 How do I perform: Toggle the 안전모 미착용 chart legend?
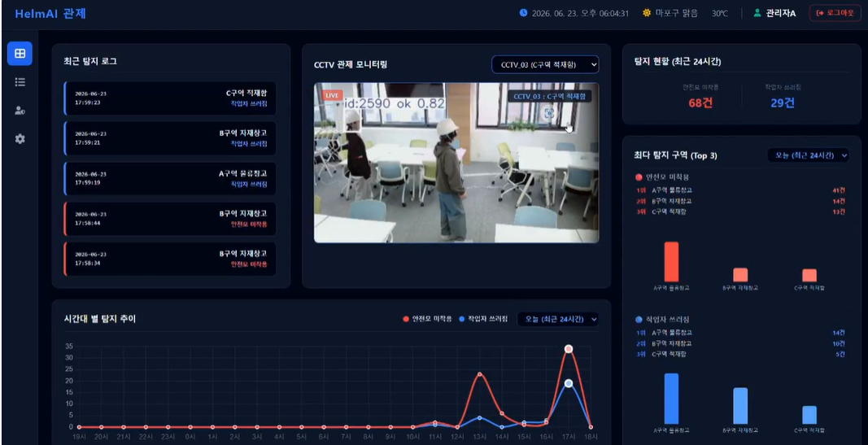point(427,319)
